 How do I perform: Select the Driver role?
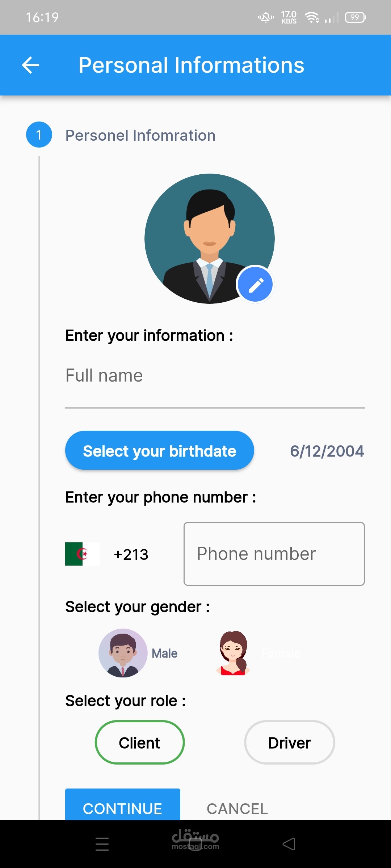(289, 743)
